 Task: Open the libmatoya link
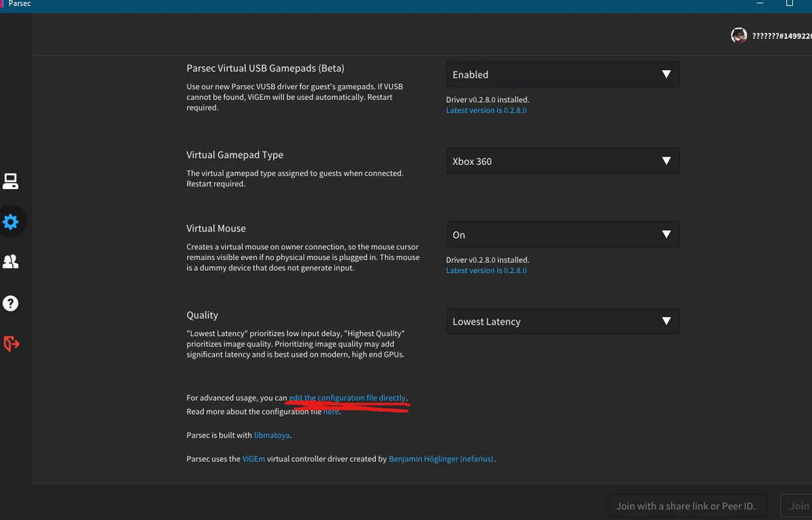272,435
